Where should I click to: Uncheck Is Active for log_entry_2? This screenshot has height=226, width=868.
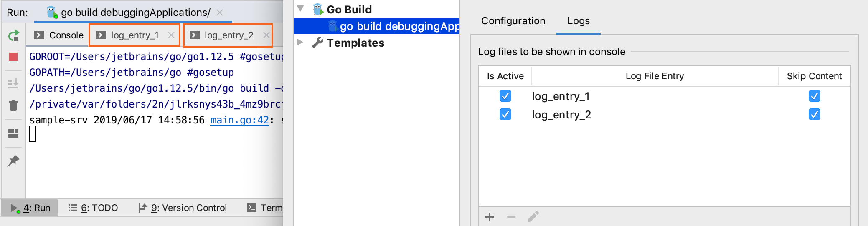[x=505, y=114]
